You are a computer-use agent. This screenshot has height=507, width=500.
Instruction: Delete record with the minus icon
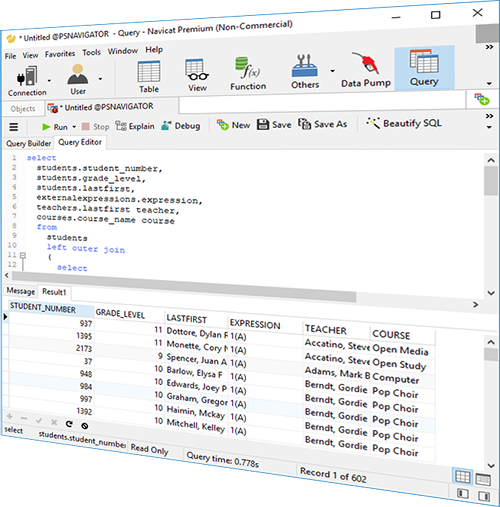click(24, 418)
